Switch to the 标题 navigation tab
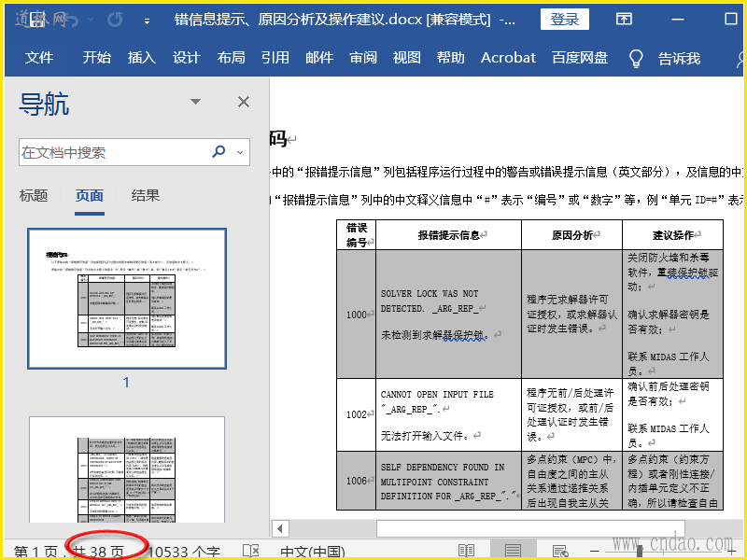 pos(34,196)
